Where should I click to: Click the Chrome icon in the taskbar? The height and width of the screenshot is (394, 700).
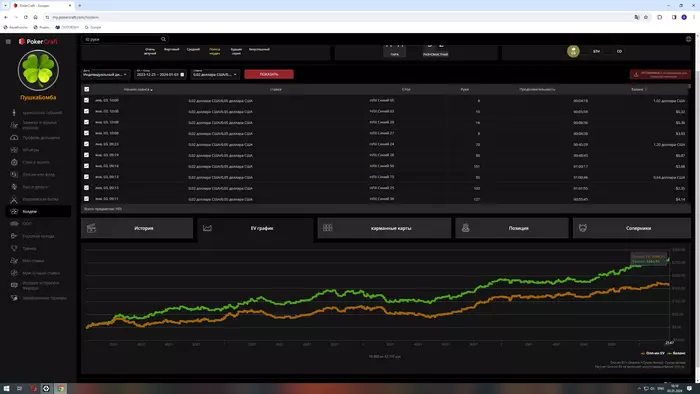click(60, 389)
